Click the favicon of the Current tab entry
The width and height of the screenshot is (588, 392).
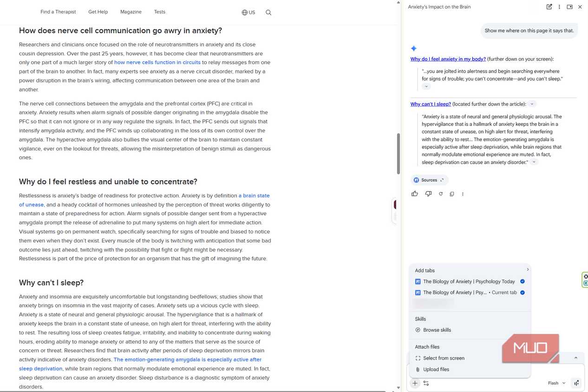pos(418,293)
